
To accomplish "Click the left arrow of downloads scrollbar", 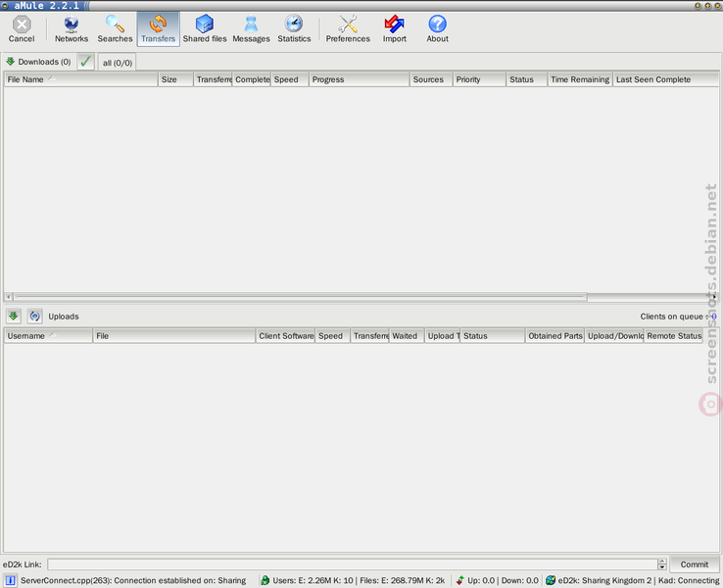I will click(8, 297).
